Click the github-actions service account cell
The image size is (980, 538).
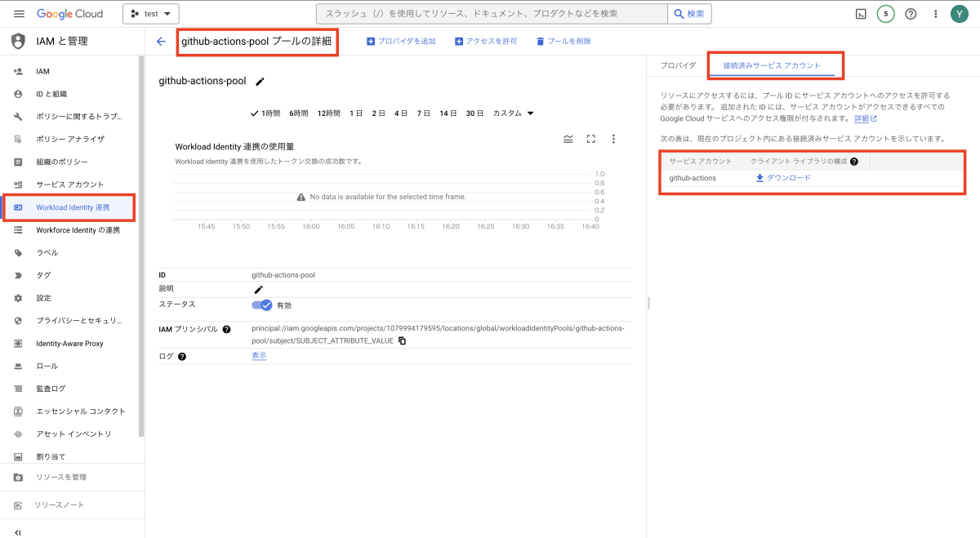tap(693, 177)
